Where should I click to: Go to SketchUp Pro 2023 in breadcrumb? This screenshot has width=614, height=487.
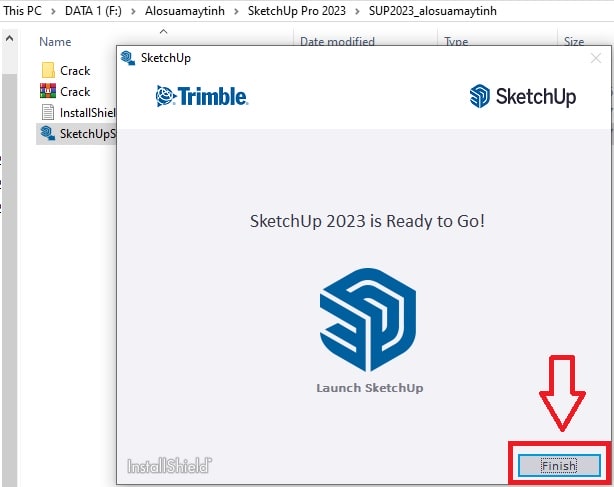(296, 11)
